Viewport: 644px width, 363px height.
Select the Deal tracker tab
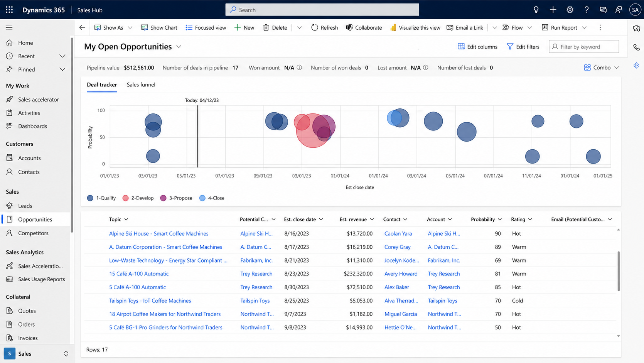coord(102,84)
